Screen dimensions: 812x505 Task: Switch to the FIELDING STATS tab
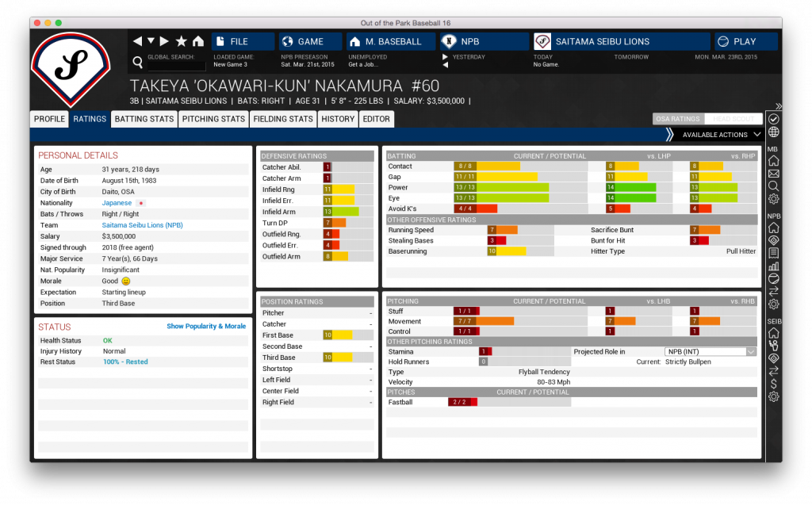click(x=283, y=119)
